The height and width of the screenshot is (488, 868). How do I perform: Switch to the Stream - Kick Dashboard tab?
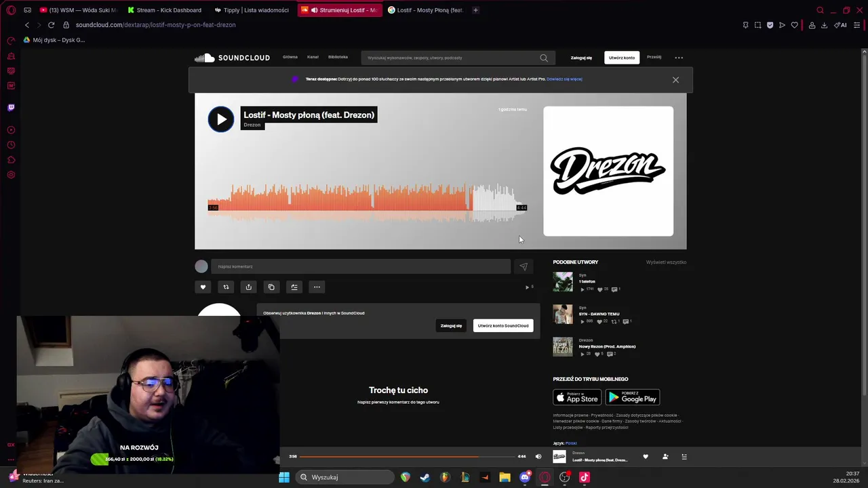164,10
